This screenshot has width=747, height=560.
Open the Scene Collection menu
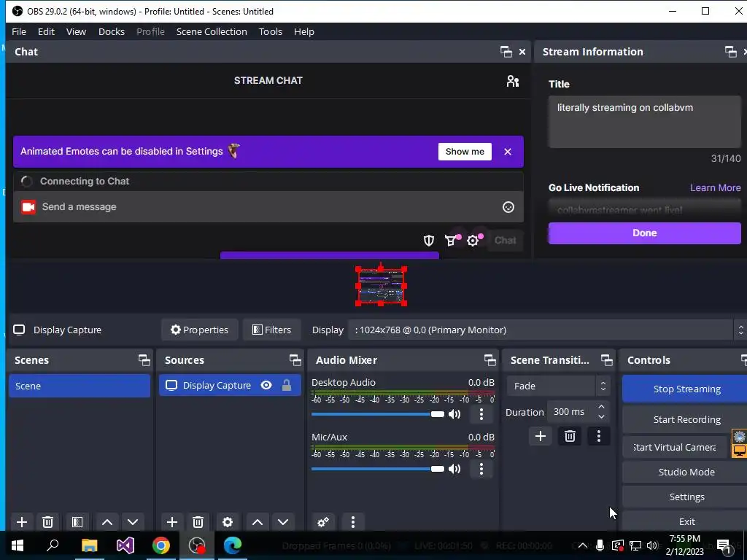coord(212,31)
